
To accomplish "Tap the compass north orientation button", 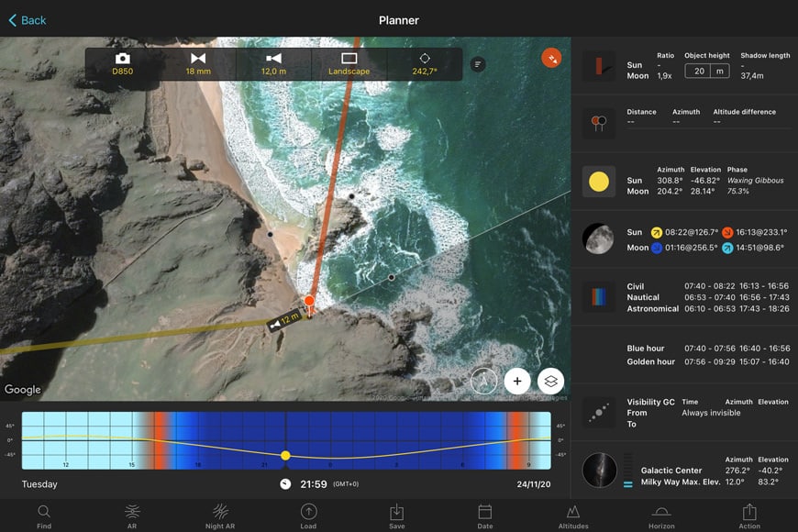I will coord(483,381).
